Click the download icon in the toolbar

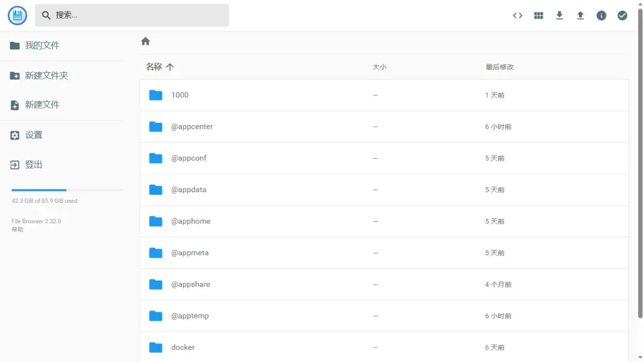(559, 15)
